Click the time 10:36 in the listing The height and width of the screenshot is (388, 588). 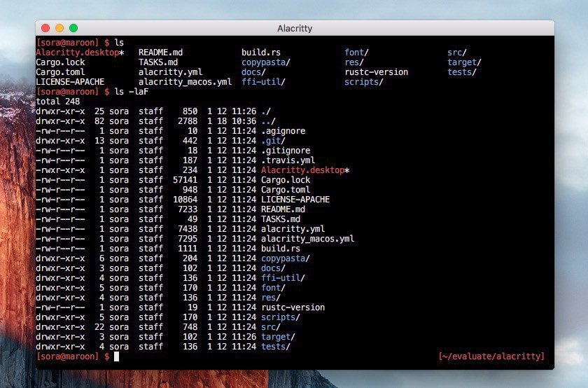click(244, 121)
